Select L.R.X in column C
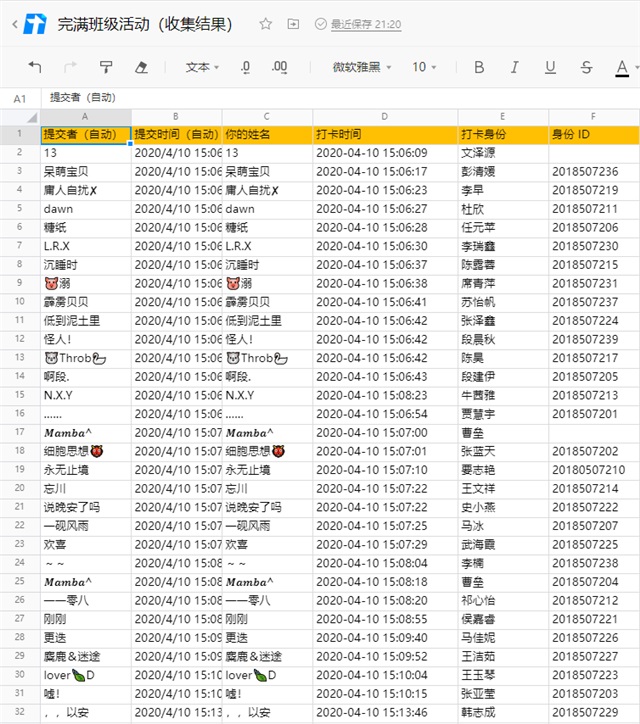This screenshot has height=724, width=640. (267, 247)
